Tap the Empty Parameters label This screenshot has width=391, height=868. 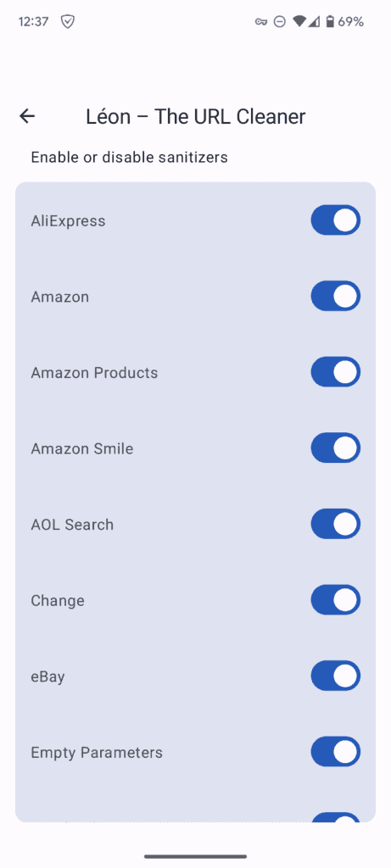coord(97,753)
